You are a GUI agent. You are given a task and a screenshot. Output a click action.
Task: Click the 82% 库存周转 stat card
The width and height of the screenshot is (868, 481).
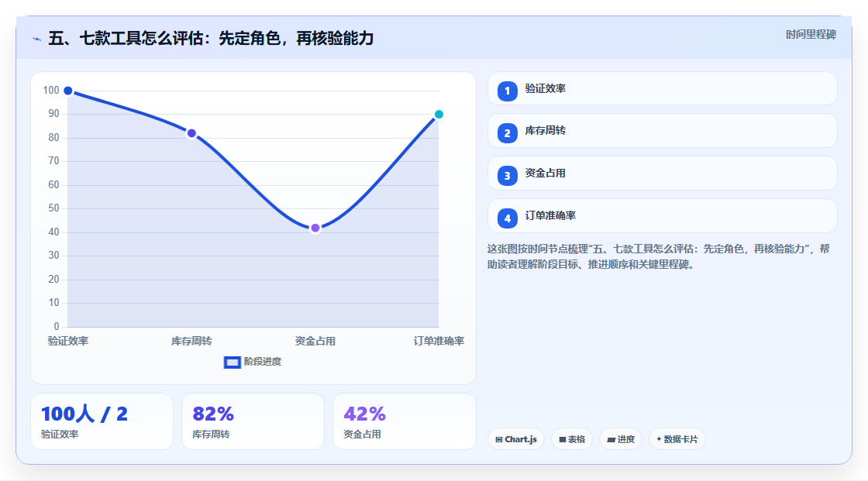(253, 421)
